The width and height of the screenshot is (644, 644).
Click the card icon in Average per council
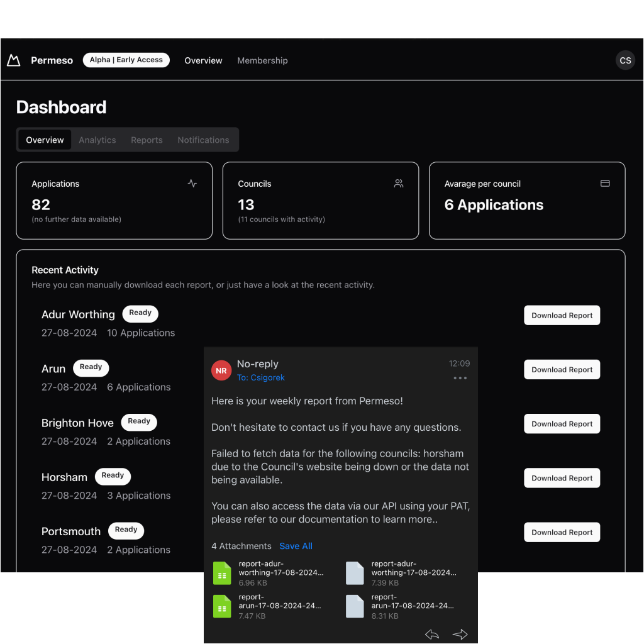click(605, 184)
